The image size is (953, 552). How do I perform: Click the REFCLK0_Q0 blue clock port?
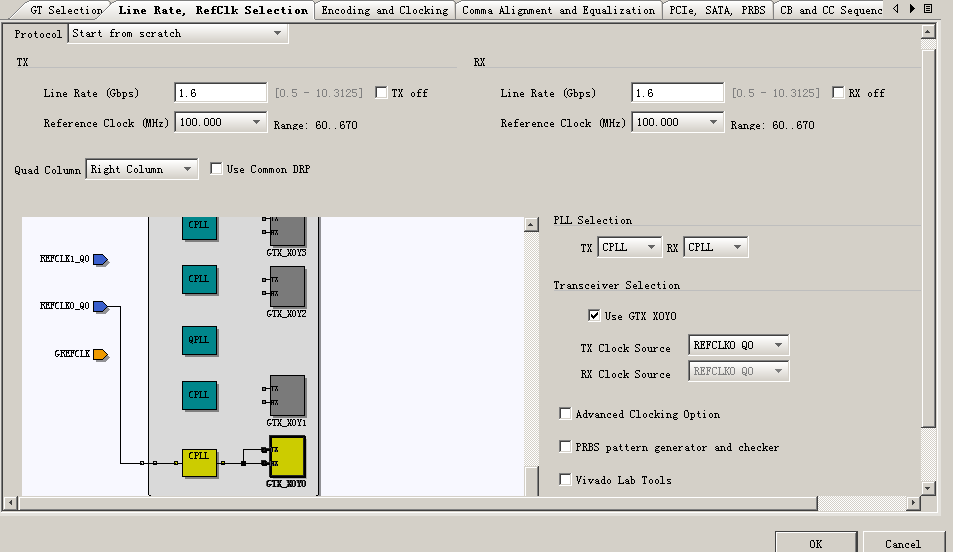point(100,306)
